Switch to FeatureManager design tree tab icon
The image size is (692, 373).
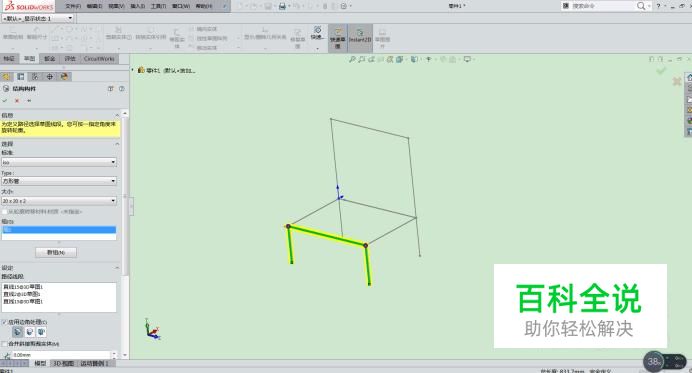coord(7,77)
